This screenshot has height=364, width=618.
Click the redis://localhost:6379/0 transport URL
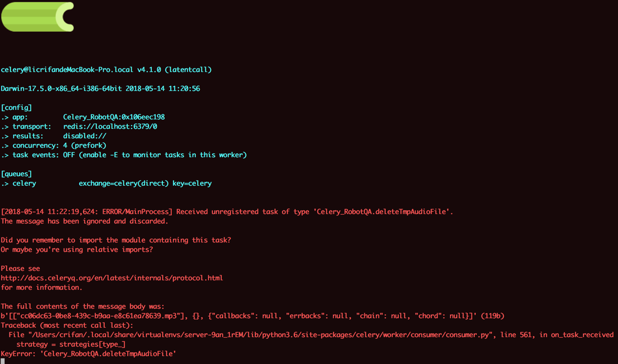110,127
